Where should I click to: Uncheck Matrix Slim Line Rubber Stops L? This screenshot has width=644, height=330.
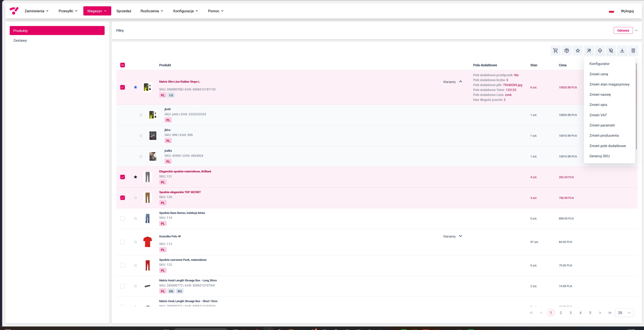click(x=123, y=87)
